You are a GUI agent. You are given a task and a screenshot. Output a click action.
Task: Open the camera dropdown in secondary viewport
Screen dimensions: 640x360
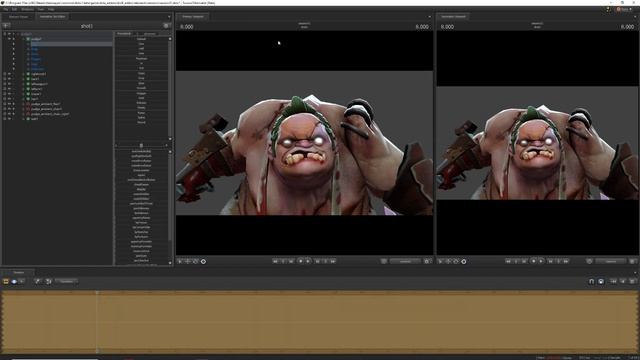[x=611, y=261]
